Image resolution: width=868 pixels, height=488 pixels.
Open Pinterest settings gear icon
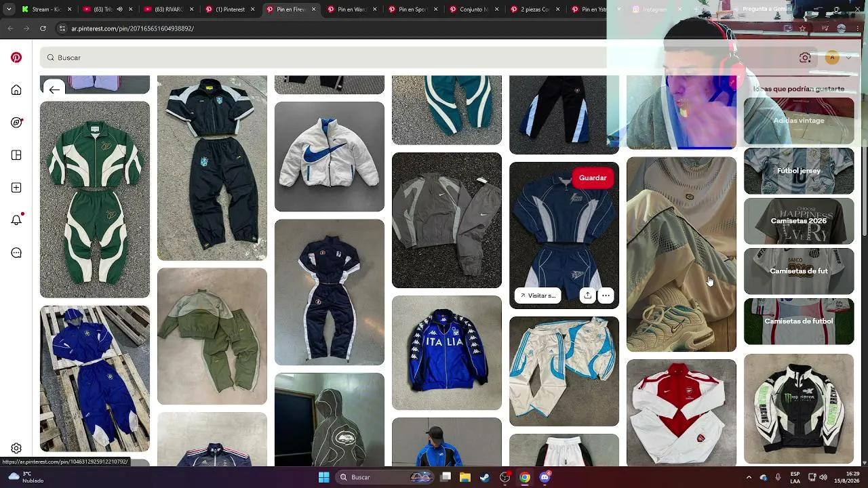tap(16, 448)
